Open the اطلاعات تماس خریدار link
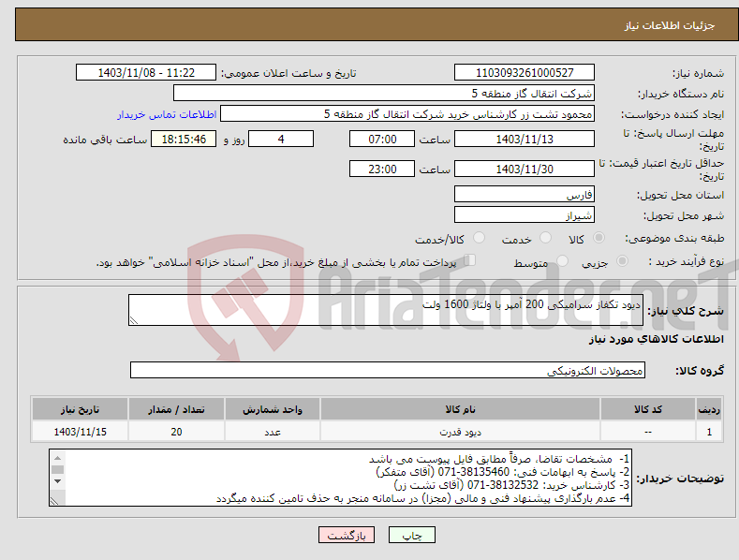Image resolution: width=739 pixels, height=560 pixels. [167, 114]
